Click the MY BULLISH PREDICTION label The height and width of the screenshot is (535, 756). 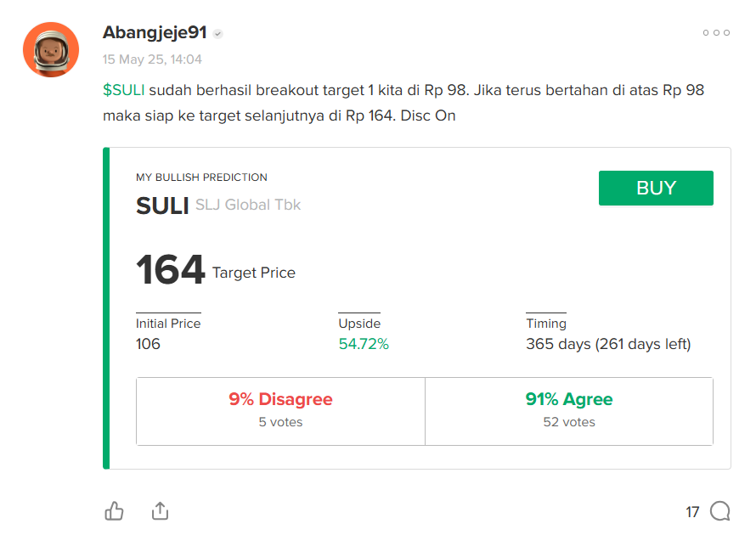(x=201, y=177)
